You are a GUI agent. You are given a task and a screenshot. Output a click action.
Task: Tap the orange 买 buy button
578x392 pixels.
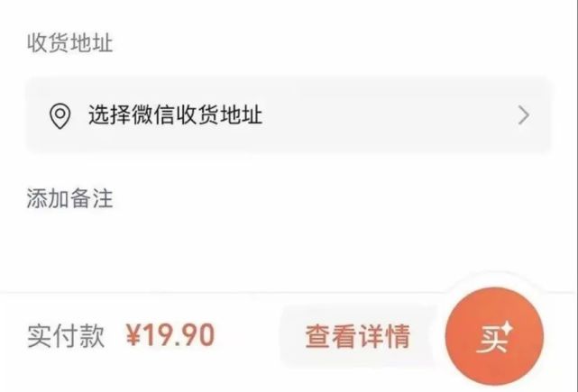(x=494, y=336)
